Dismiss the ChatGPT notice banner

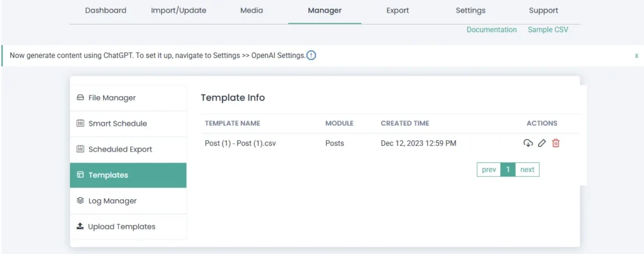(x=636, y=55)
